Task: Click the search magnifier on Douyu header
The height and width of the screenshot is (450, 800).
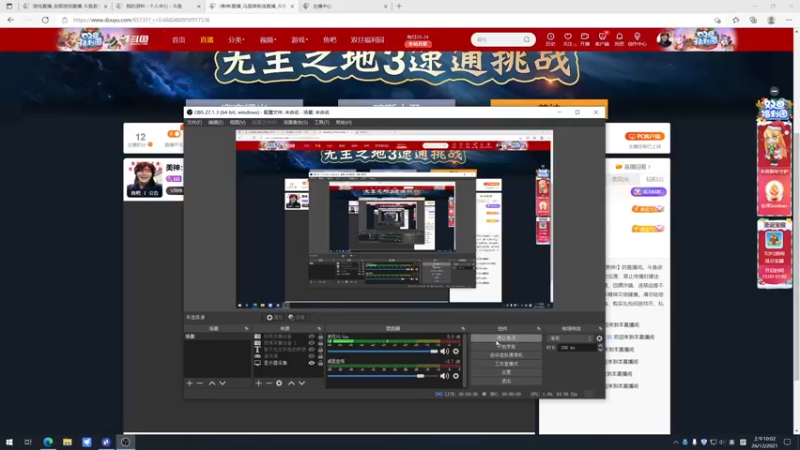Action: [x=527, y=39]
